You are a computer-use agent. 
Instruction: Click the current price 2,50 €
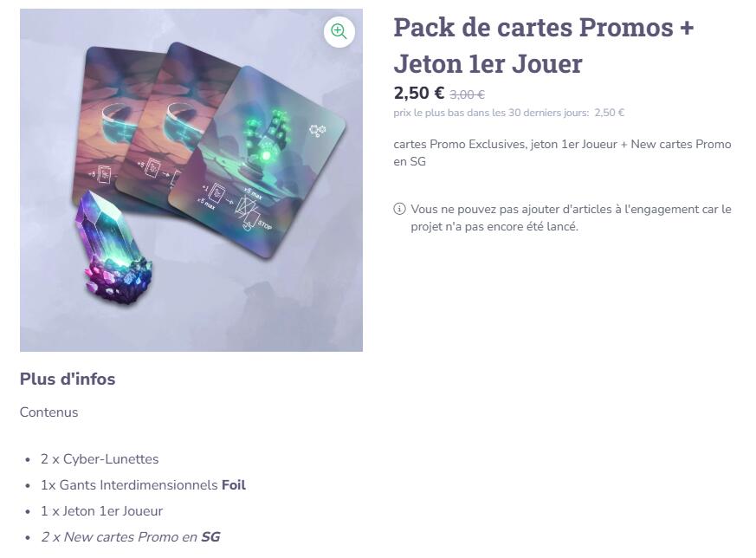coord(418,93)
